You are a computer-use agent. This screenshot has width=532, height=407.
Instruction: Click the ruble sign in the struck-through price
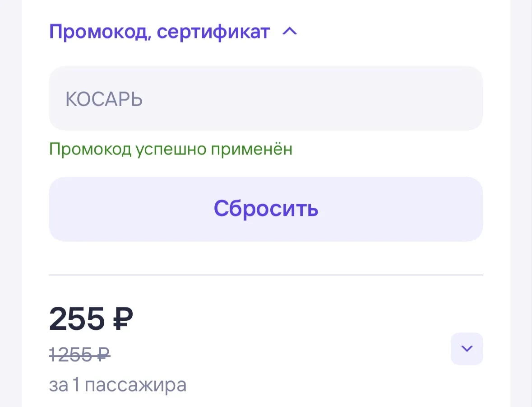pos(104,355)
